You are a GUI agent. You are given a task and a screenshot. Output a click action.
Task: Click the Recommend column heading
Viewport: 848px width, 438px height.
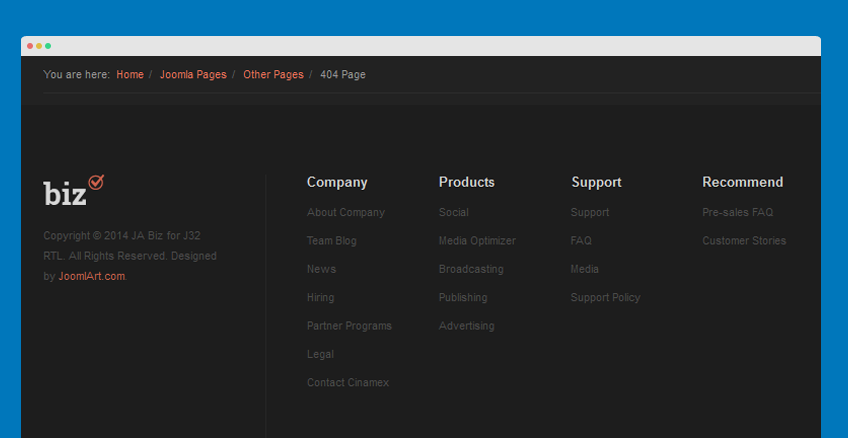click(742, 182)
